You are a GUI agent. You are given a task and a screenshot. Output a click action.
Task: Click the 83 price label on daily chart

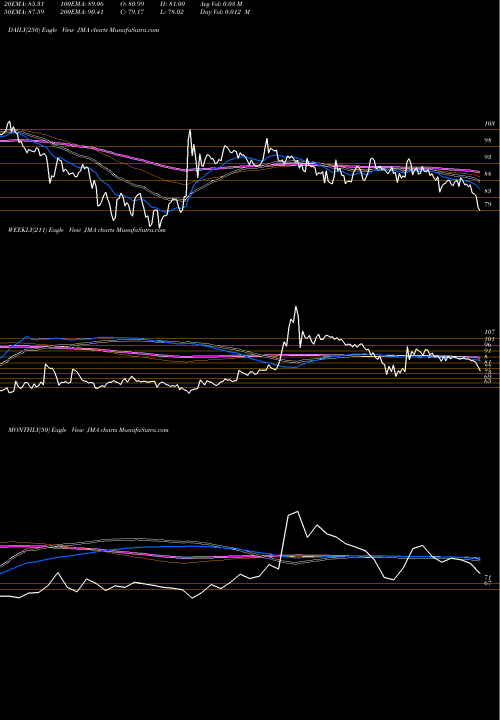point(488,191)
